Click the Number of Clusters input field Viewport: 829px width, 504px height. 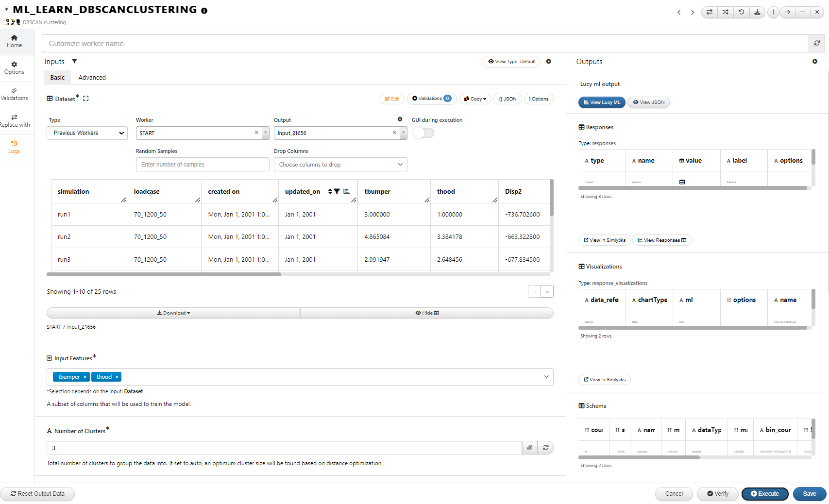[284, 448]
